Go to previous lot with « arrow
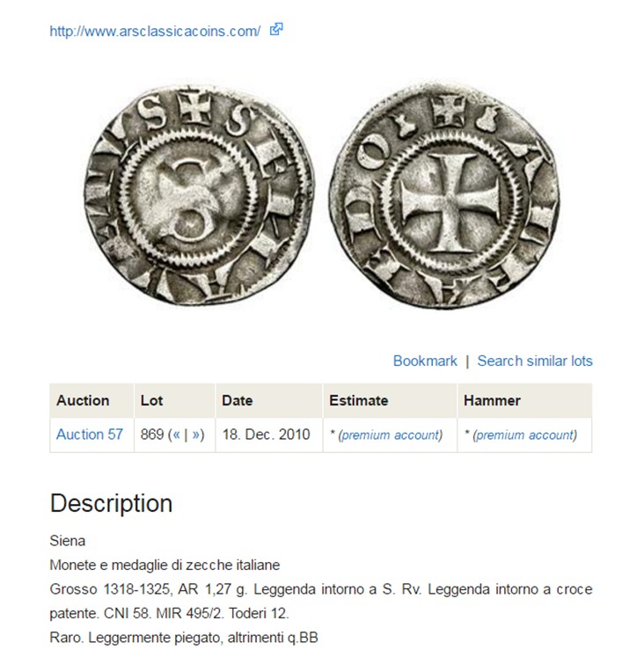644x657 pixels. click(x=176, y=434)
